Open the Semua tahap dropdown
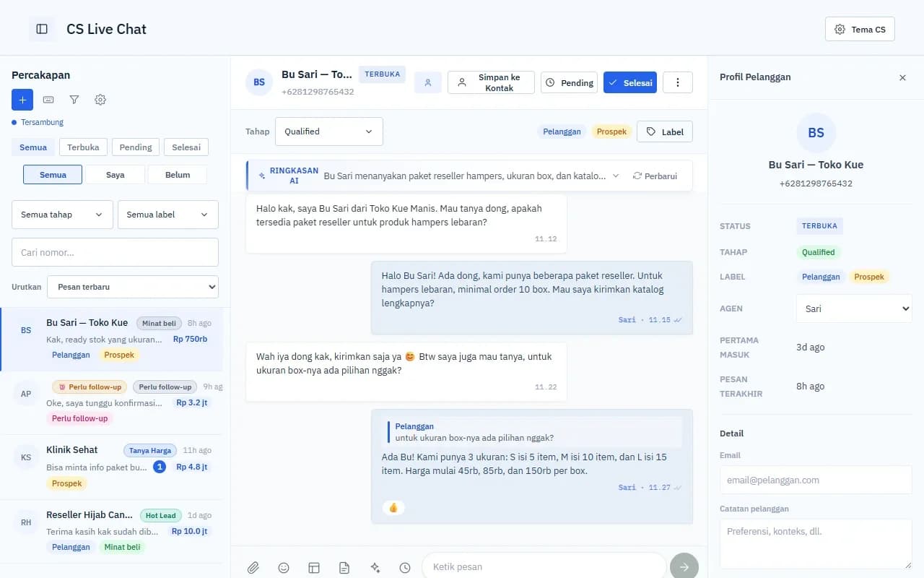 62,215
